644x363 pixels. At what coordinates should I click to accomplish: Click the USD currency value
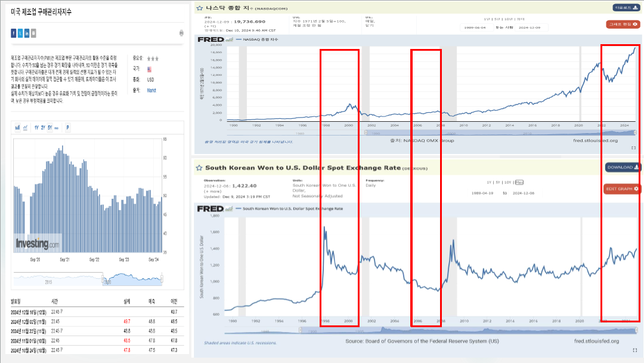[x=151, y=80]
